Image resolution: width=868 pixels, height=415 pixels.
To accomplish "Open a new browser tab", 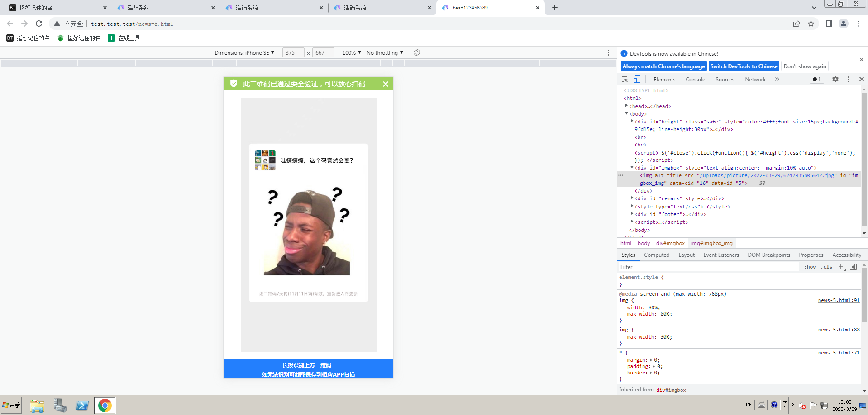I will pos(555,8).
